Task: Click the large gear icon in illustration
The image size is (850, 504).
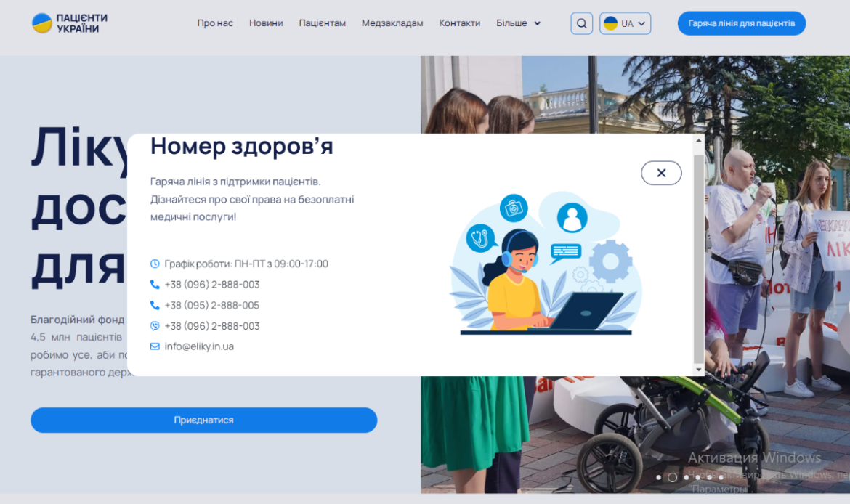Action: click(x=610, y=261)
